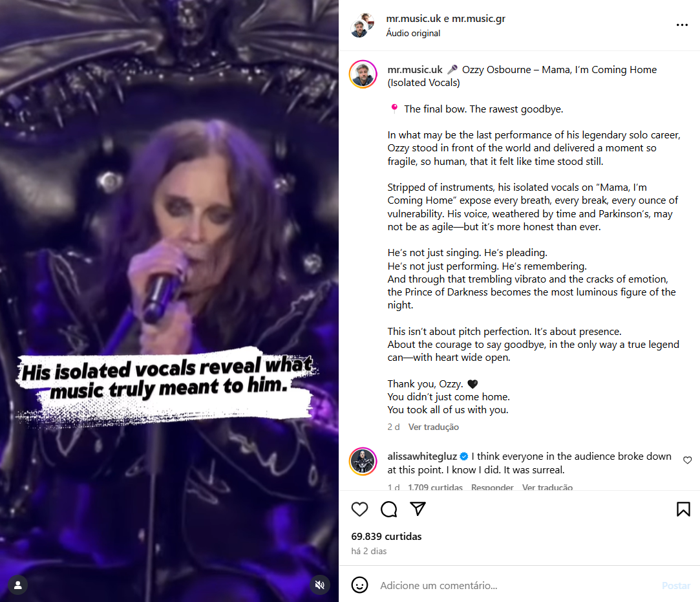This screenshot has width=700, height=602.
Task: Open the emoji picker smiley icon
Action: (x=359, y=585)
